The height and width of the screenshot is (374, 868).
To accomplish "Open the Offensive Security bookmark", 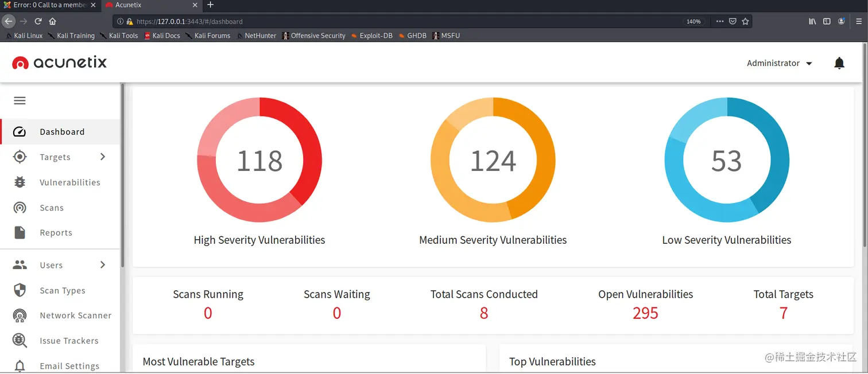I will [x=313, y=36].
